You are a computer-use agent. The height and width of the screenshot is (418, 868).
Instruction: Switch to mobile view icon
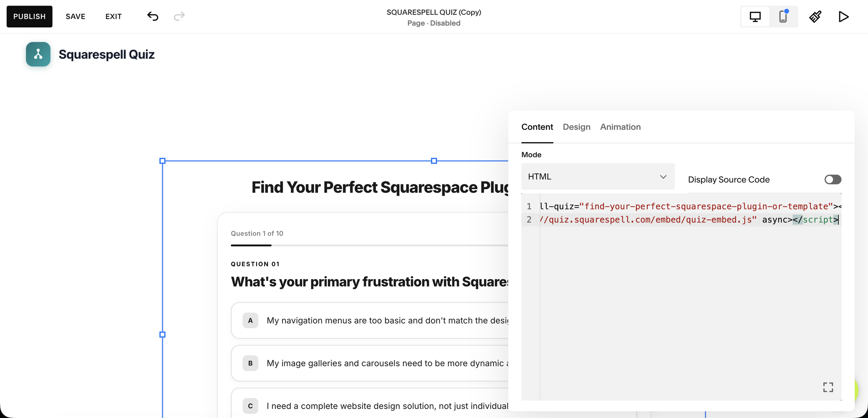[783, 17]
